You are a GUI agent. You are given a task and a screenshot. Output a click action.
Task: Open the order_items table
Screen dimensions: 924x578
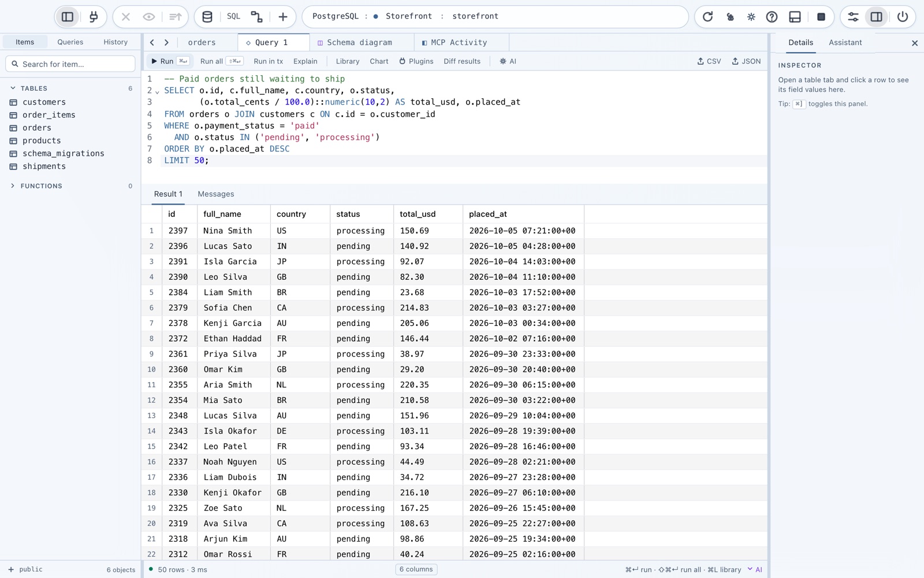pyautogui.click(x=49, y=115)
